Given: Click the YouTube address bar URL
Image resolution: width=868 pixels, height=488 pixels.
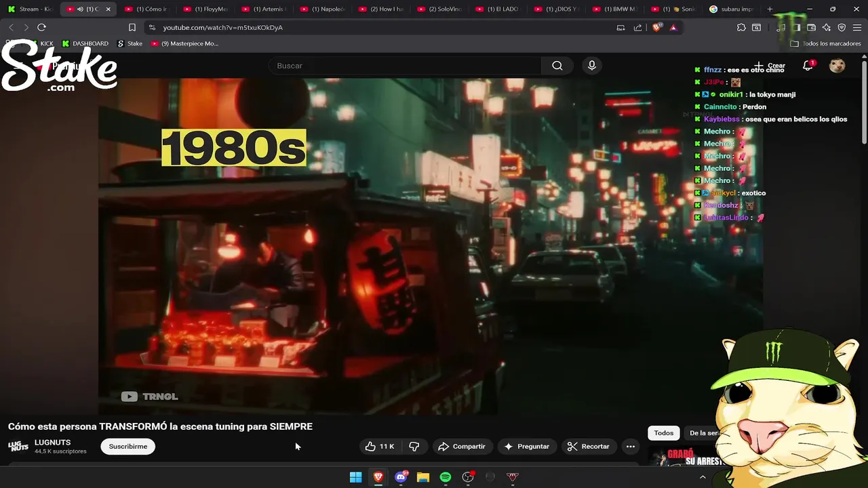Looking at the screenshot, I should (x=222, y=27).
